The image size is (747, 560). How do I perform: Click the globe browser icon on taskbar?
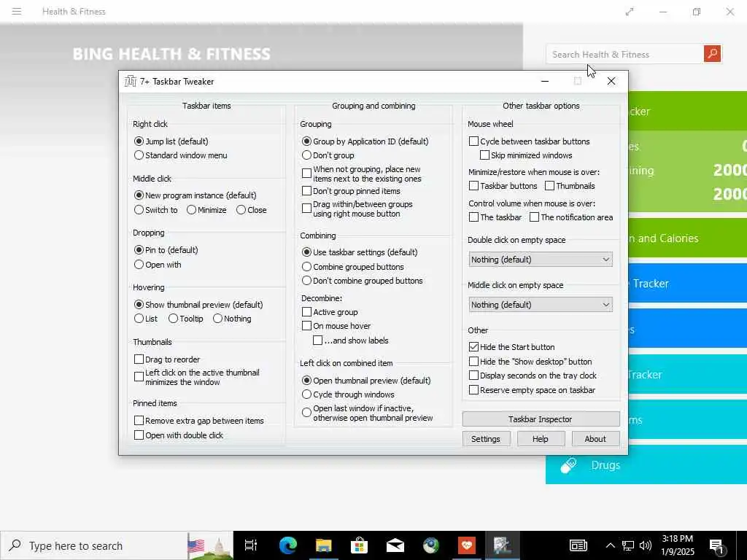(x=430, y=545)
